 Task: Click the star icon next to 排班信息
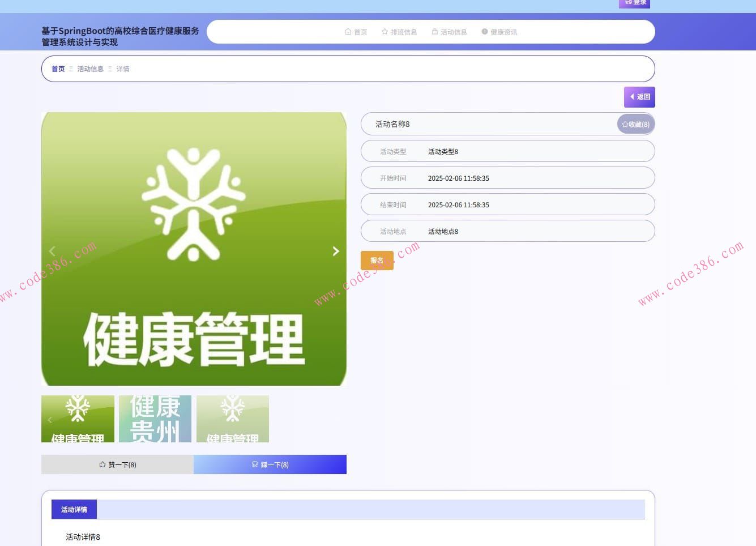(385, 32)
